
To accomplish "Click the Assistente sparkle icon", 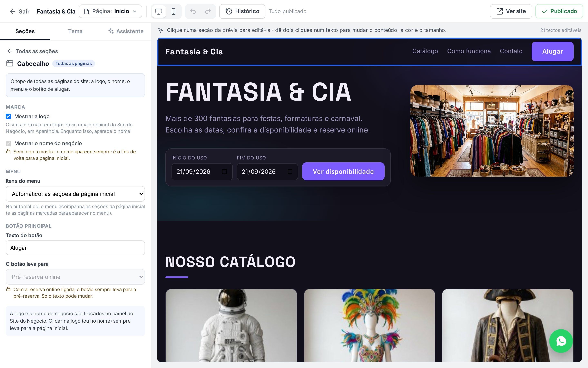I will (x=111, y=31).
